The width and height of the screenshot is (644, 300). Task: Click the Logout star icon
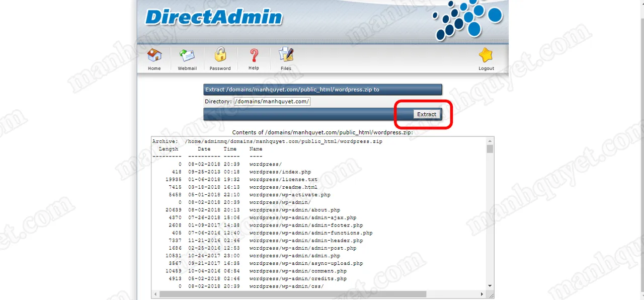pyautogui.click(x=486, y=55)
